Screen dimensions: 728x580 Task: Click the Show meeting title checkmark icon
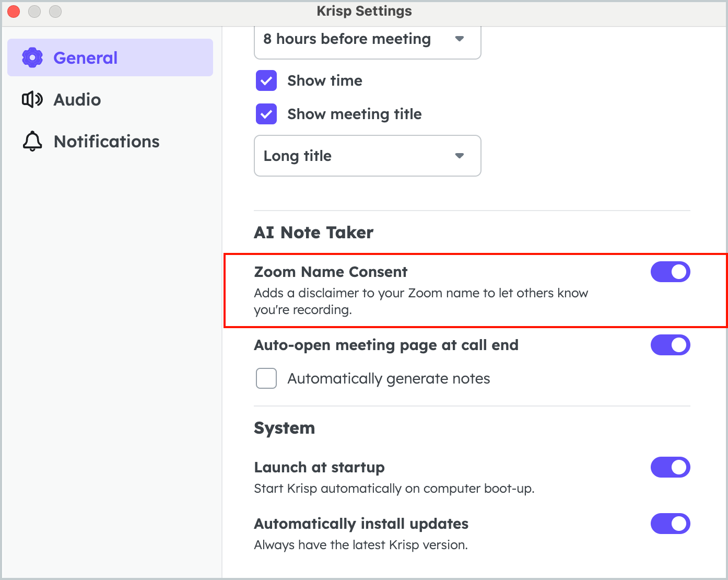(x=266, y=114)
